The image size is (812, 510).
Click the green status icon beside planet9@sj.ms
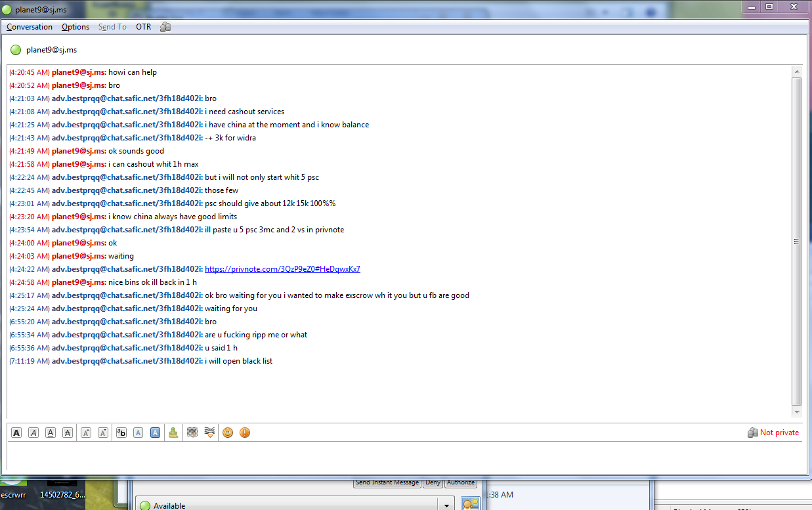click(x=16, y=50)
